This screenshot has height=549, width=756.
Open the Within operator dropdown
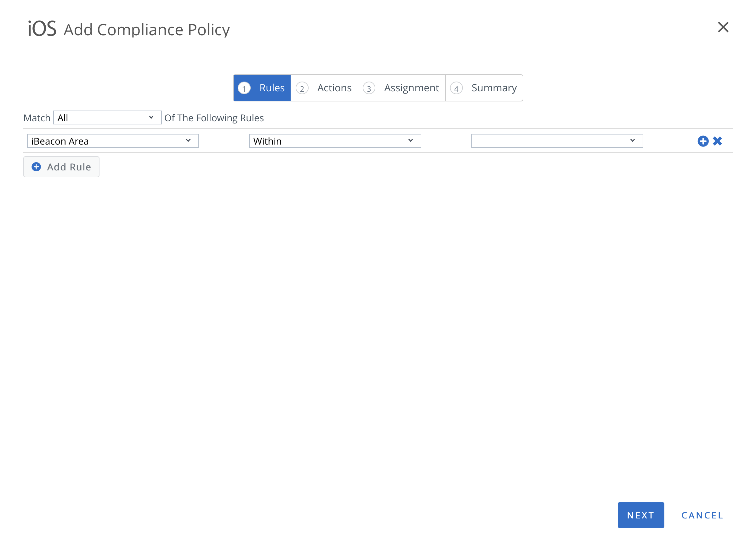[x=335, y=141]
